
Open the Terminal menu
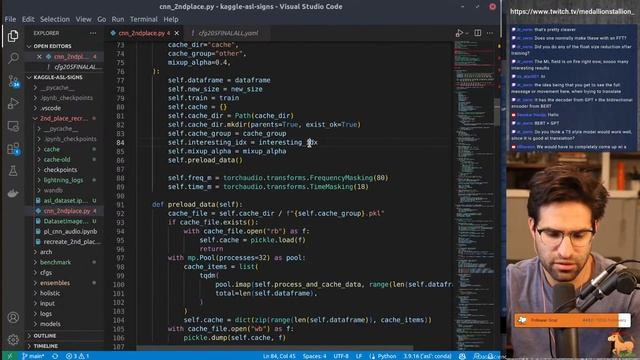click(x=144, y=19)
